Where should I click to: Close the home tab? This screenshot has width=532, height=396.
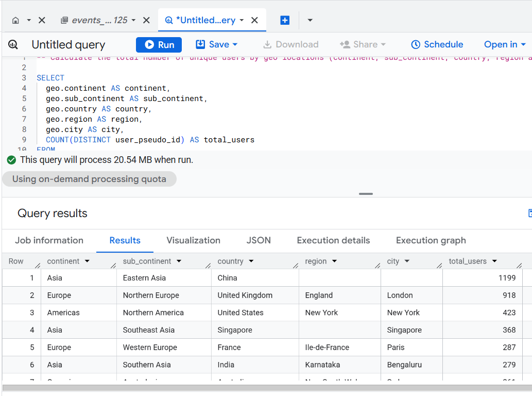(42, 20)
